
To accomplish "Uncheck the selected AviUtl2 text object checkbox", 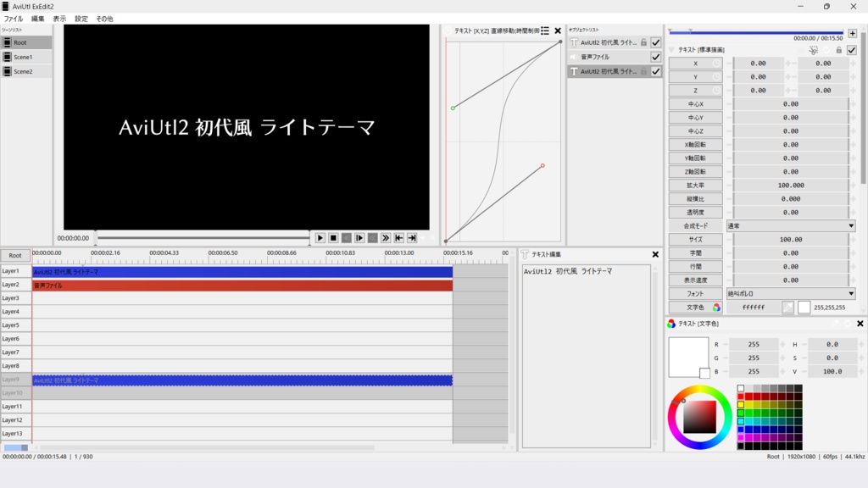I will tap(656, 71).
